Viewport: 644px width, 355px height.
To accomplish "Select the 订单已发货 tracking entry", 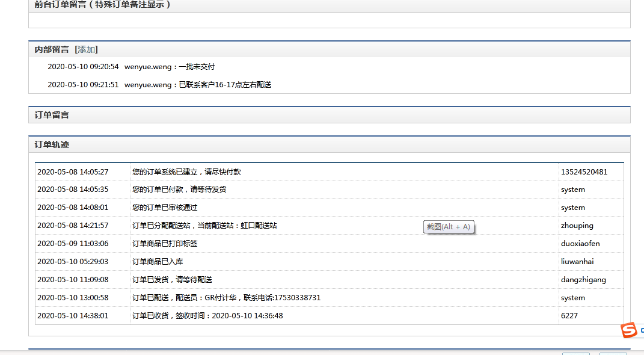I will [172, 280].
